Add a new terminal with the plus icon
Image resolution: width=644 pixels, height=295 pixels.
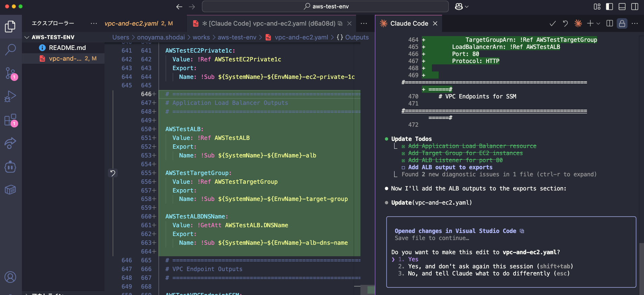tap(590, 23)
